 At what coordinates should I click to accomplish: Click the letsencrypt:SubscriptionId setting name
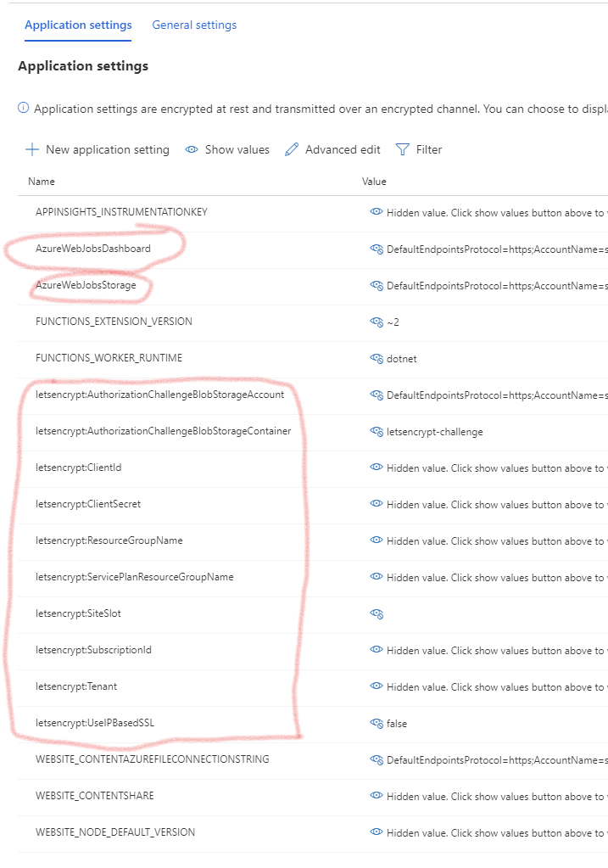click(x=93, y=650)
